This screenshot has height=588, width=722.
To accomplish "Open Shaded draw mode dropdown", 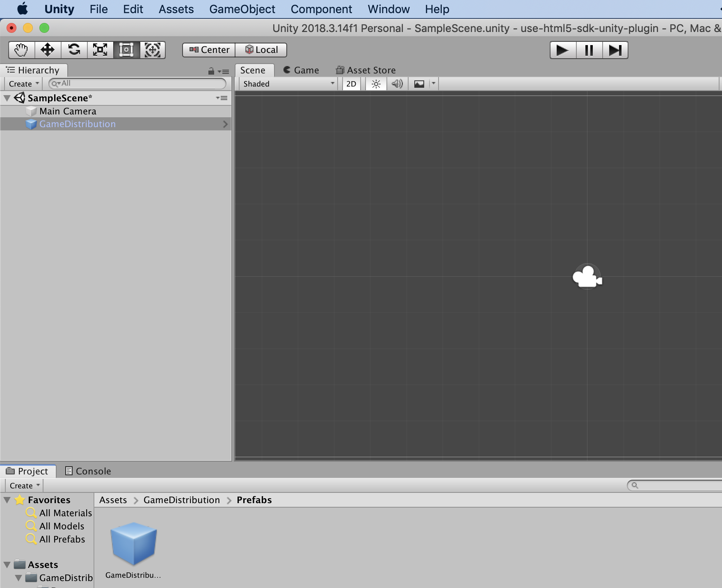I will coord(289,84).
